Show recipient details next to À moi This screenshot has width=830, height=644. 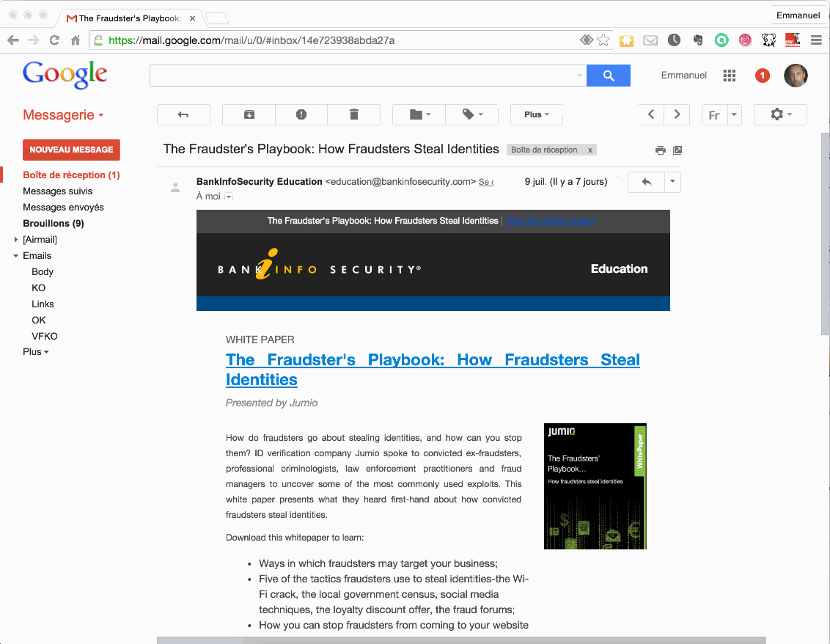click(228, 197)
